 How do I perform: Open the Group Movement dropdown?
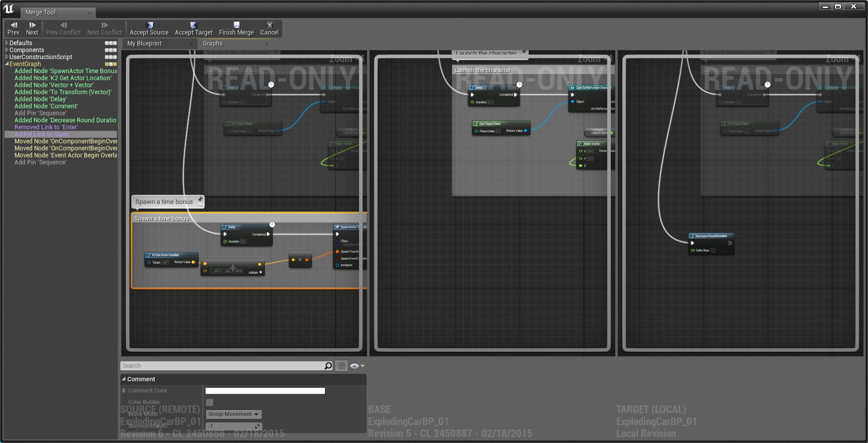[234, 414]
